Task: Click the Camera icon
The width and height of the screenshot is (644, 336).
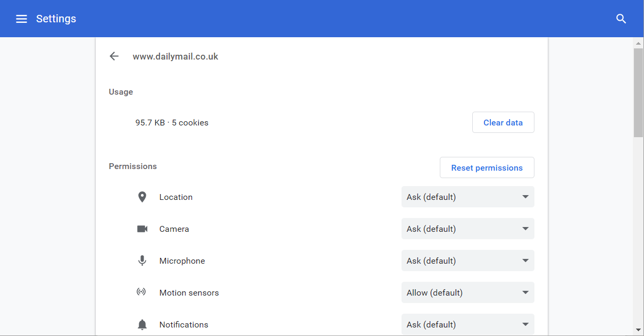Action: (142, 229)
